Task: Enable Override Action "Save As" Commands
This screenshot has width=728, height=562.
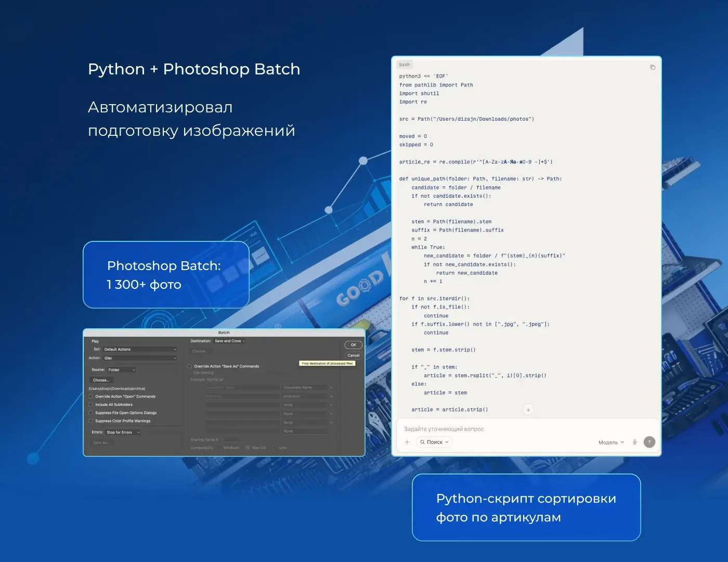Action: (x=190, y=366)
